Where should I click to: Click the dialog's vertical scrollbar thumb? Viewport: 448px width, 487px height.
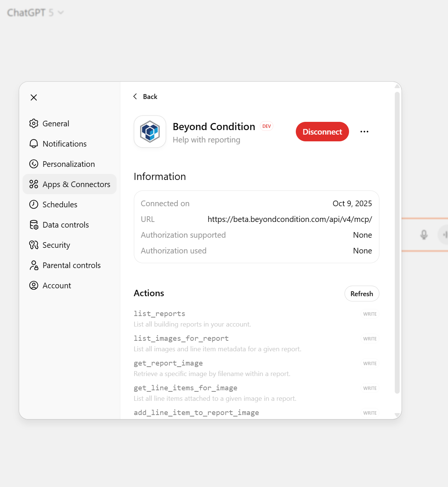point(397,243)
